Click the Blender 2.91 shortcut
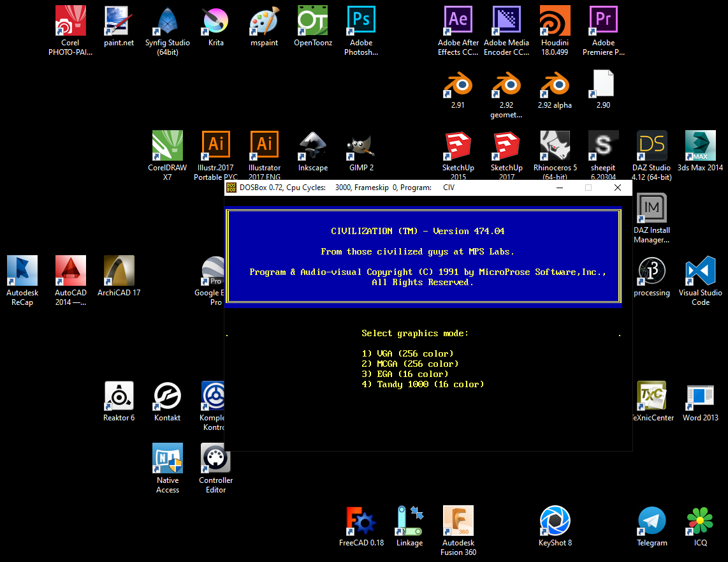The image size is (728, 562). (458, 84)
